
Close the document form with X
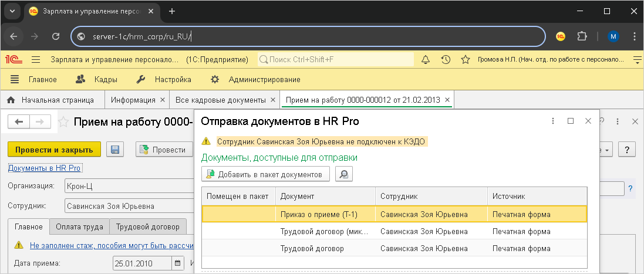[x=636, y=121]
